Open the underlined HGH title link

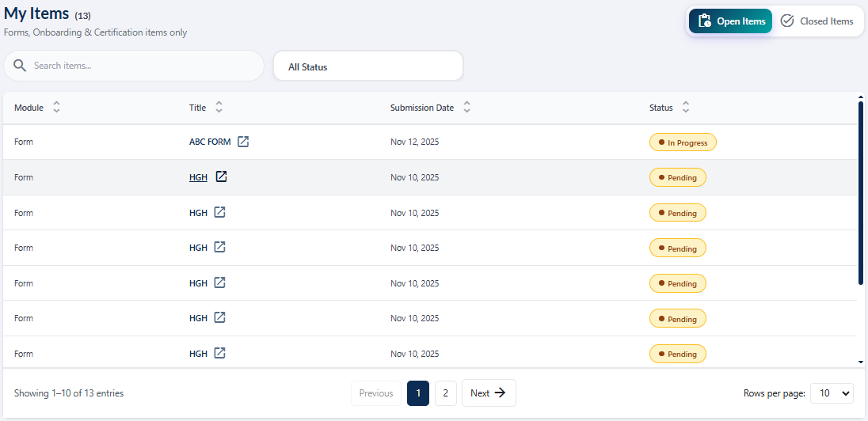pyautogui.click(x=198, y=177)
